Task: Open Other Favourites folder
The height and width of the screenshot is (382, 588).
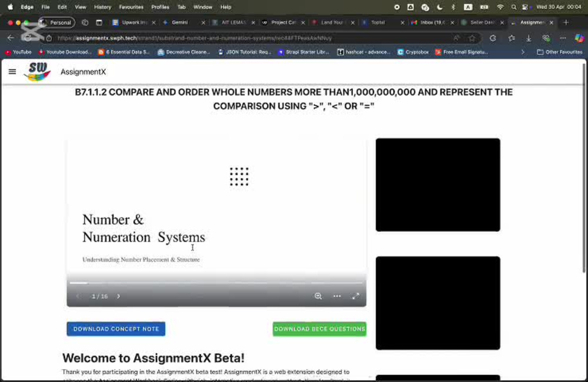Action: (560, 52)
